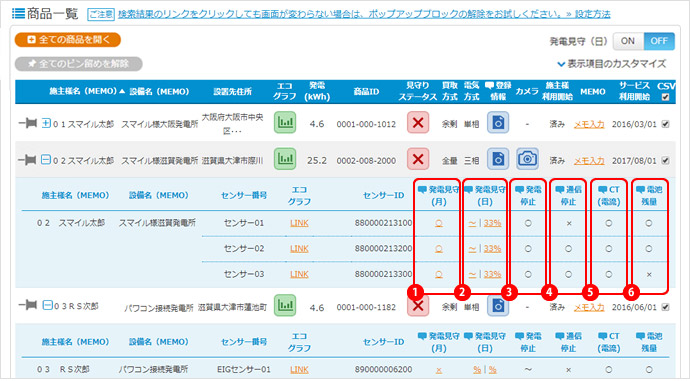Click 全ての商品を開く button
This screenshot has width=690, height=381.
67,40
